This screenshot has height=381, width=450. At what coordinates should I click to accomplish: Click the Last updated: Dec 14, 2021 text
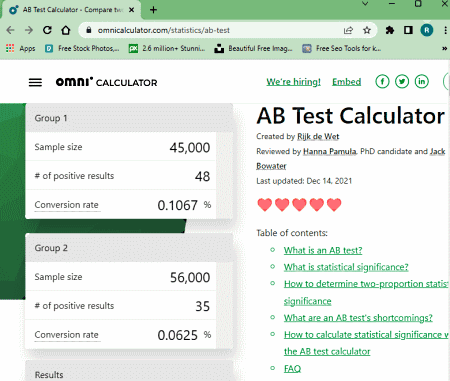pyautogui.click(x=304, y=181)
